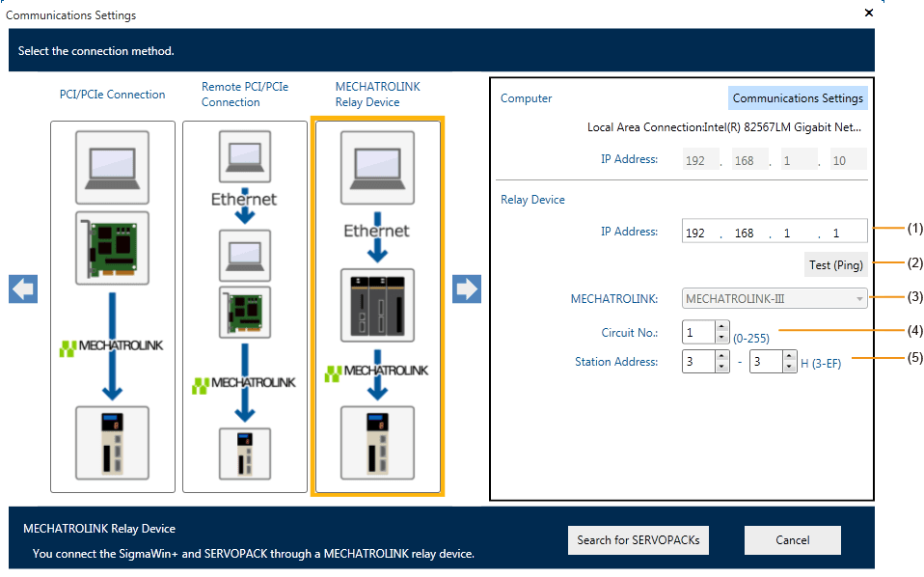Select the MECHATROLINK Relay Device diagram
This screenshot has width=924, height=577.
point(377,306)
